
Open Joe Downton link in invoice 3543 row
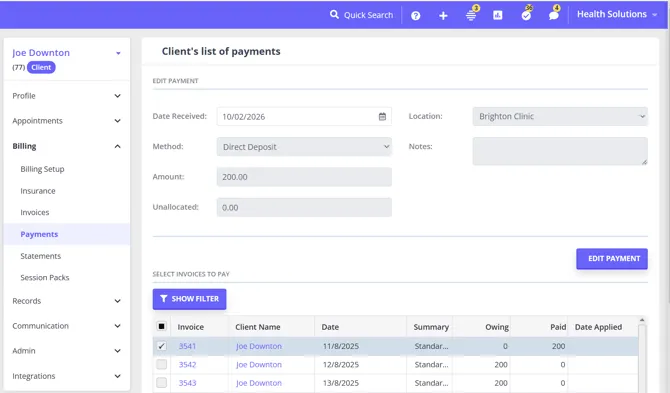pyautogui.click(x=259, y=383)
